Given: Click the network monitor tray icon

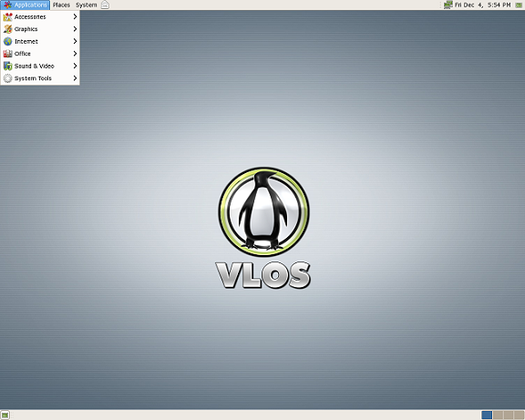Looking at the screenshot, I should [x=448, y=5].
